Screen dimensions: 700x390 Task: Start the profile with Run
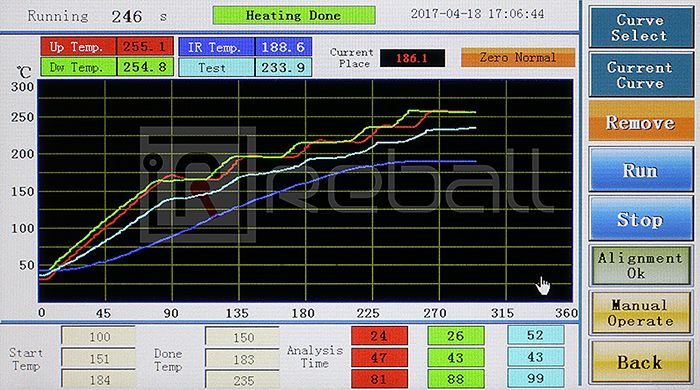tap(641, 170)
